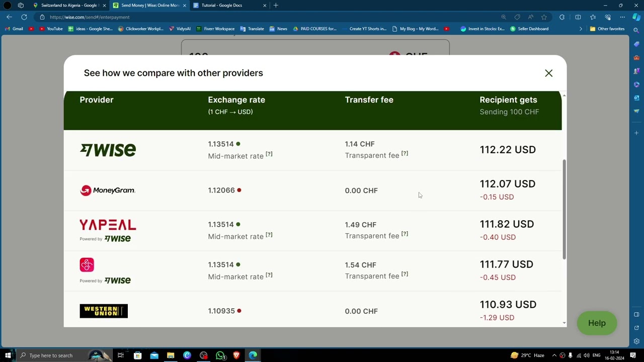The height and width of the screenshot is (362, 644).
Task: Show hidden system tray icons
Action: pyautogui.click(x=554, y=355)
